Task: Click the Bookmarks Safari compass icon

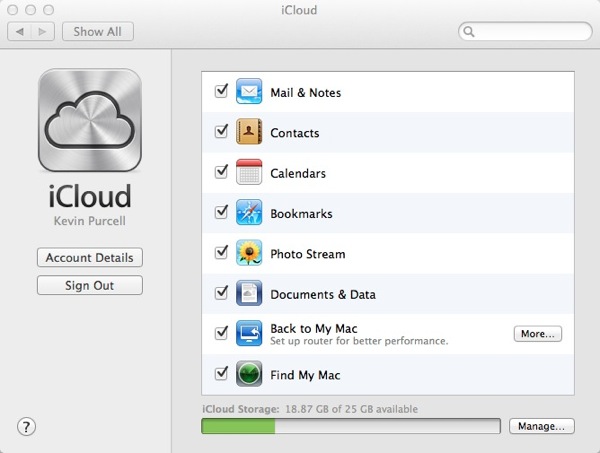Action: click(249, 212)
